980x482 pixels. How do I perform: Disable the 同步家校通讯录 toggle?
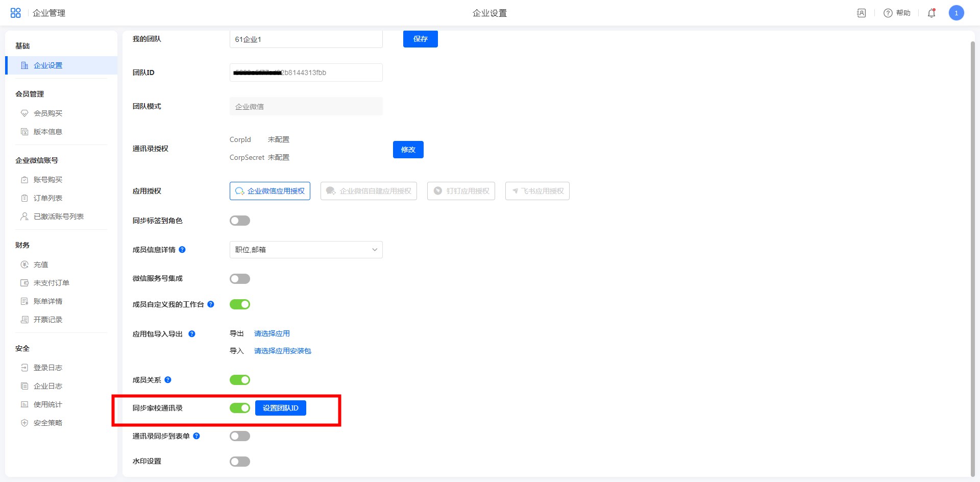(x=240, y=408)
